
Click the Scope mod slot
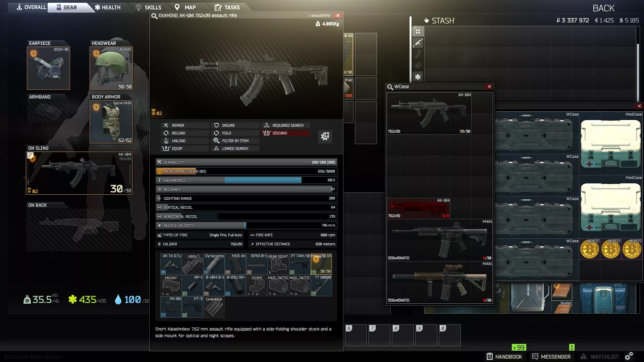[x=257, y=286]
